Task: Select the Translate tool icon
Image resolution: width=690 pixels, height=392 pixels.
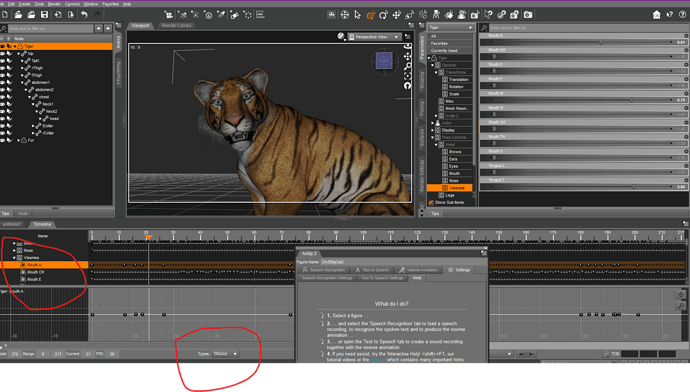Action: (396, 15)
